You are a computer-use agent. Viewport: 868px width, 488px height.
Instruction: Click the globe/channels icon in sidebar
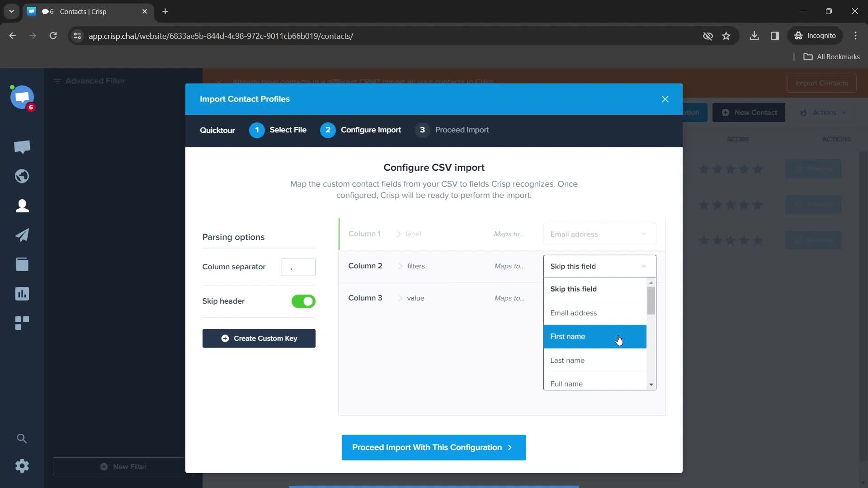click(22, 176)
